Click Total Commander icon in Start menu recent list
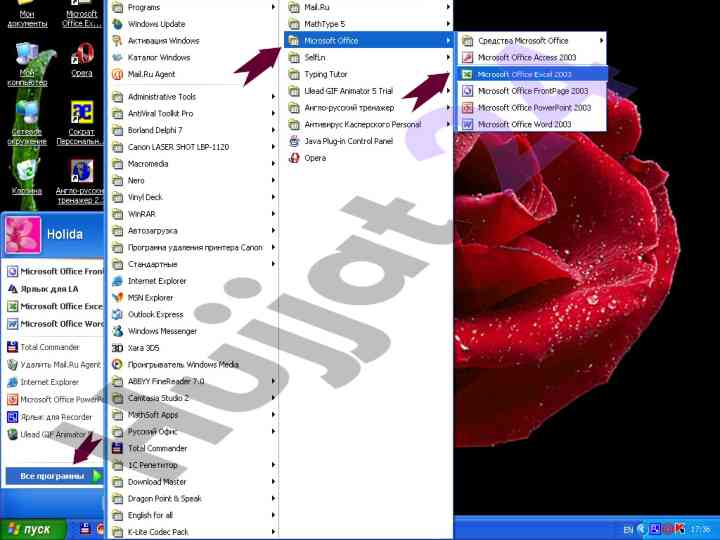The height and width of the screenshot is (540, 720). click(12, 347)
